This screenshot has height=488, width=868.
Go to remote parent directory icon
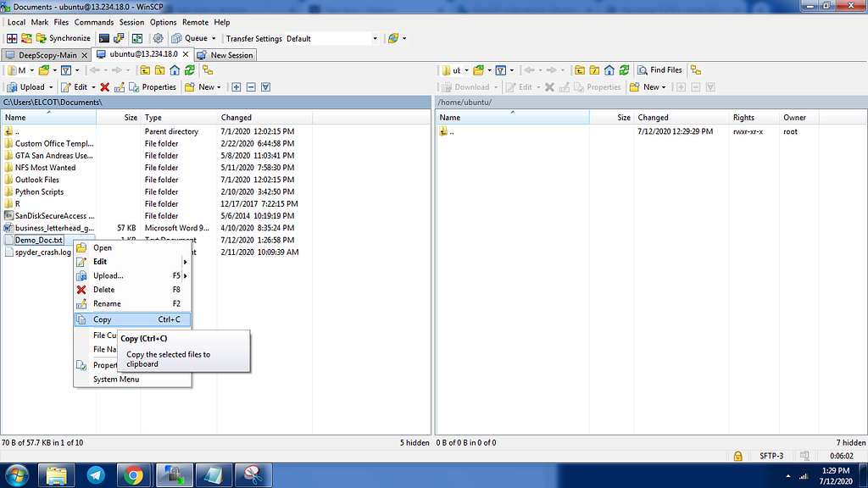580,70
